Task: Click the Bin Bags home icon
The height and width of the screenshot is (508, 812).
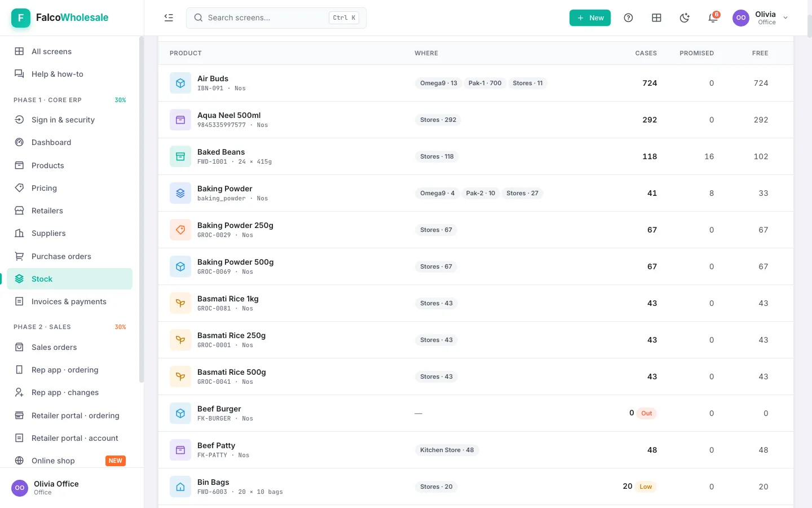Action: (180, 487)
